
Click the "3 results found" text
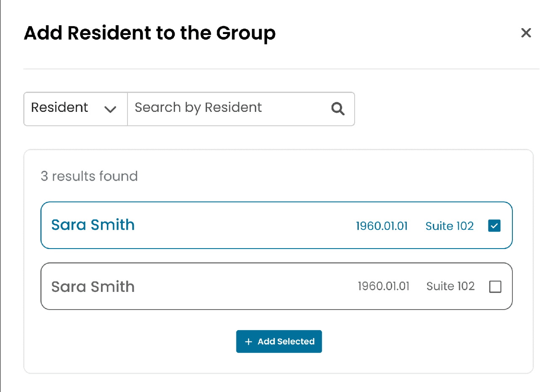click(x=89, y=176)
